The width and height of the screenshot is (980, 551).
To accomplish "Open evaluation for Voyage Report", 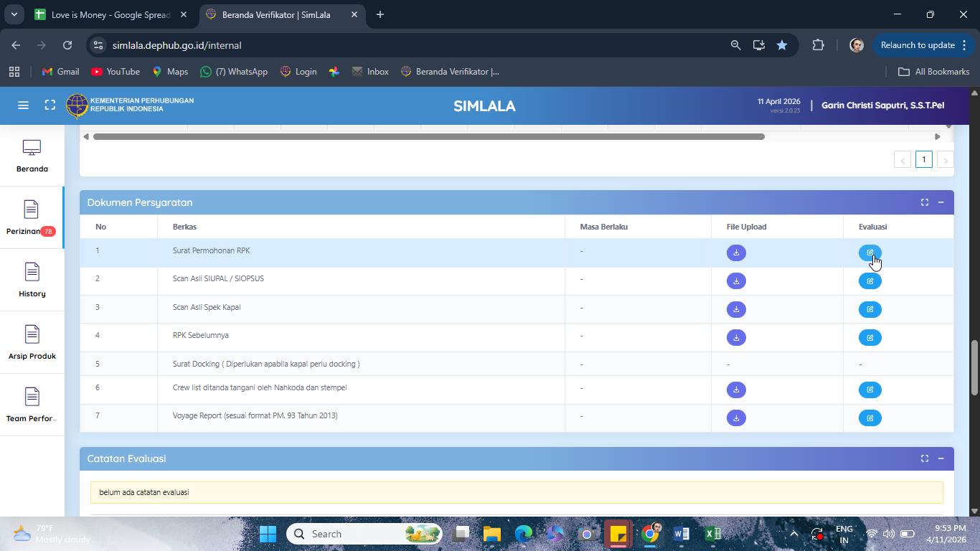I will click(870, 418).
